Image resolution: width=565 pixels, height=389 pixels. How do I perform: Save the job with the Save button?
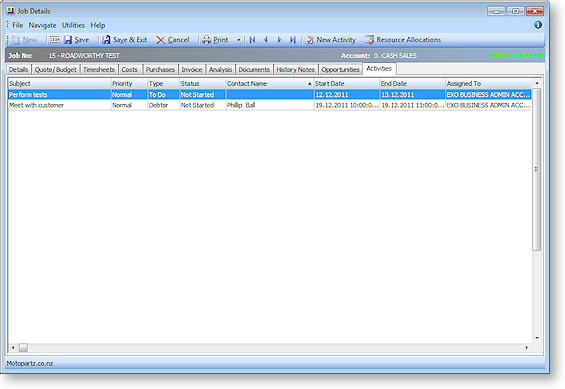click(76, 40)
